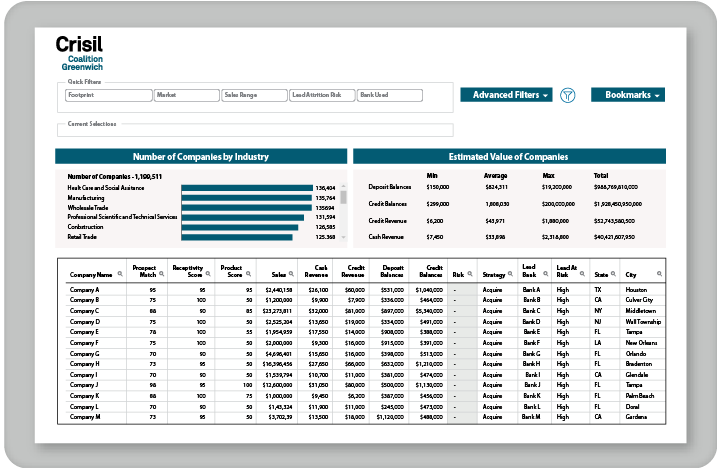Select the Manufacturing bar in industry chart
The image size is (720, 468).
click(x=245, y=198)
